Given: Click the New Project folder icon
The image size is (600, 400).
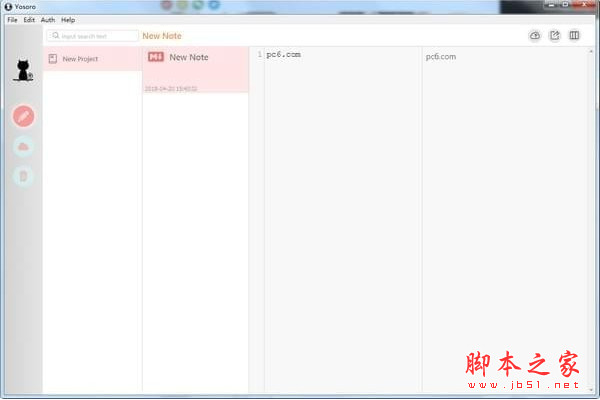Looking at the screenshot, I should coord(53,59).
